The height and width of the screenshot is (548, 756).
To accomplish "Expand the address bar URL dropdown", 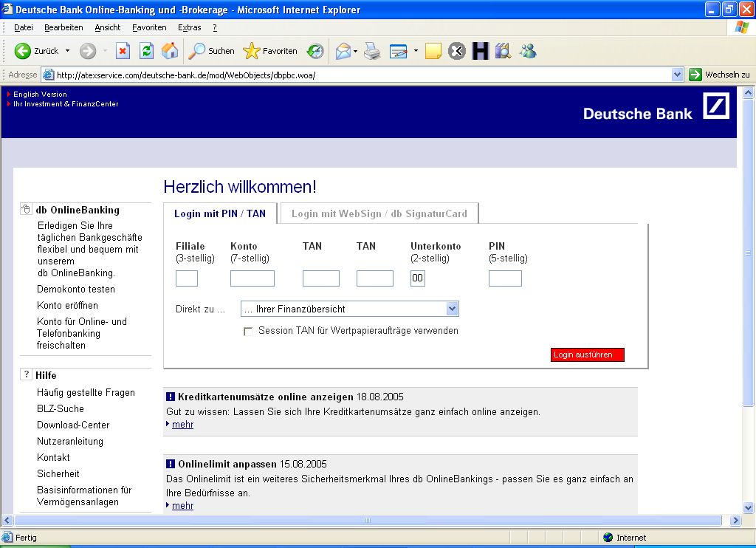I will tap(678, 75).
